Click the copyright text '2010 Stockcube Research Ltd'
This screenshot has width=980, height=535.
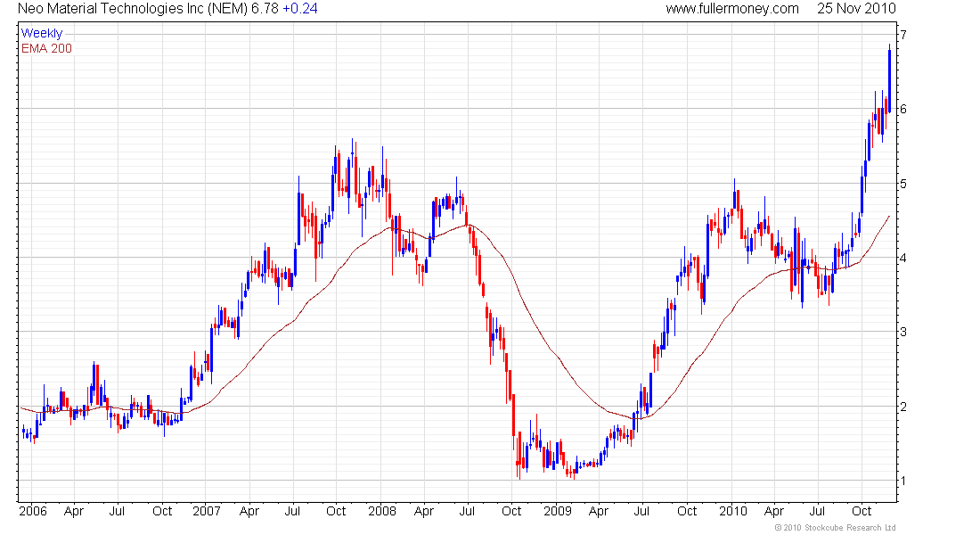tap(840, 528)
